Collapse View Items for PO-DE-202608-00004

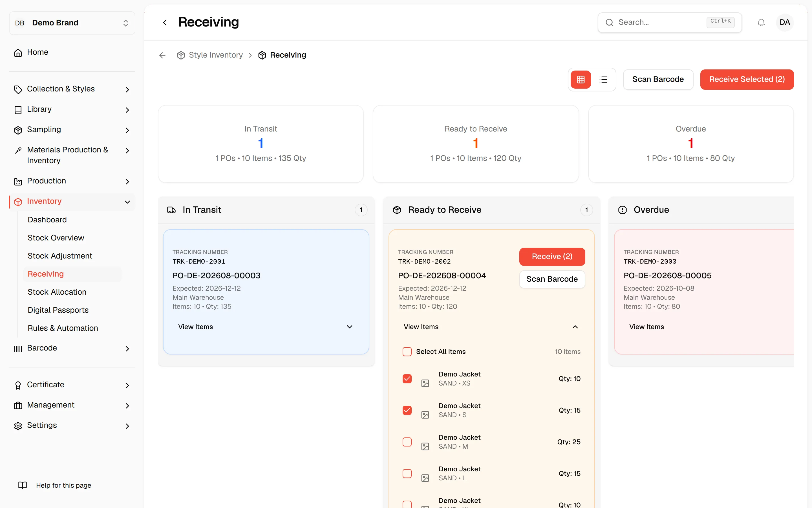(x=491, y=327)
